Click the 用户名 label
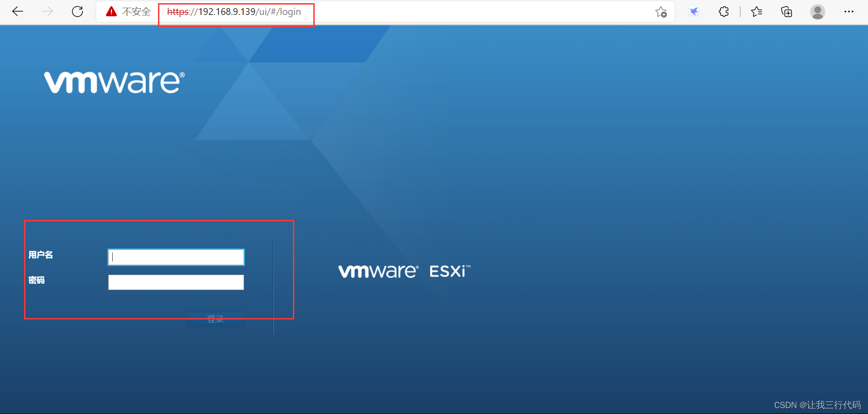Screen dimensions: 868x414 tap(41, 255)
